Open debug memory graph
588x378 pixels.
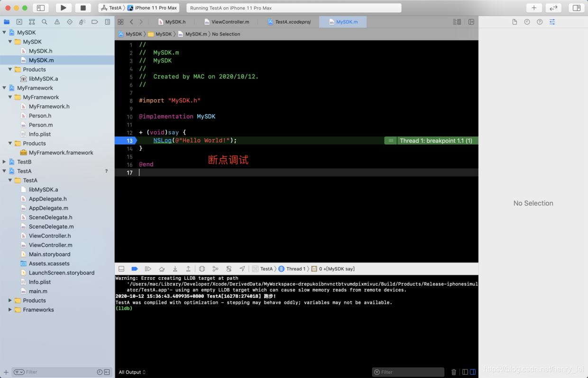215,268
